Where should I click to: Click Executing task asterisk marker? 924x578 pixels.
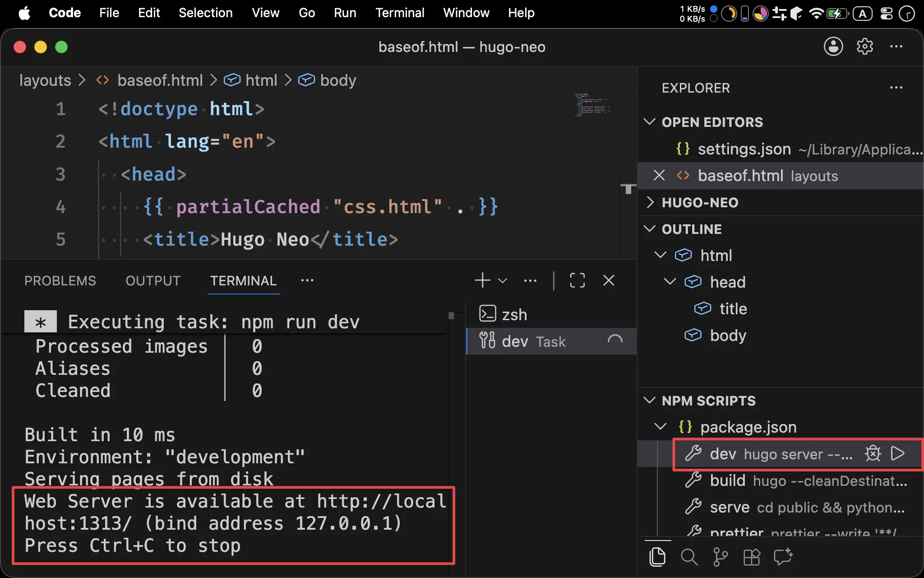tap(41, 322)
